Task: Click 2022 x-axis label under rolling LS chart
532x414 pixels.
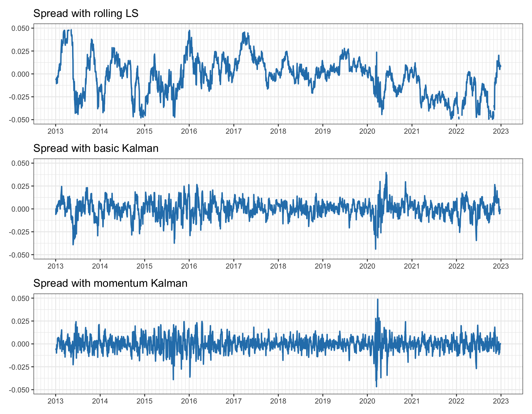Action: coord(456,131)
